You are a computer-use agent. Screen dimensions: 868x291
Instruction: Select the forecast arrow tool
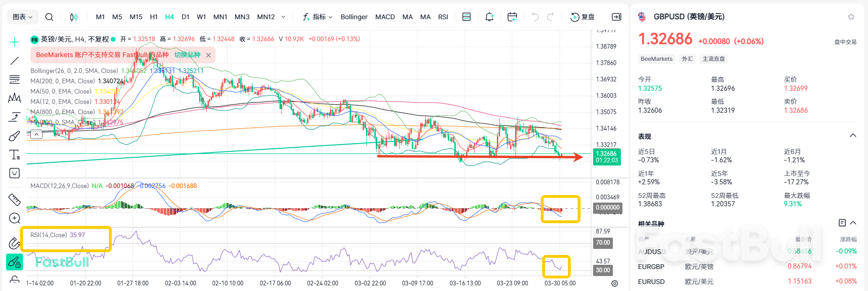pyautogui.click(x=14, y=117)
